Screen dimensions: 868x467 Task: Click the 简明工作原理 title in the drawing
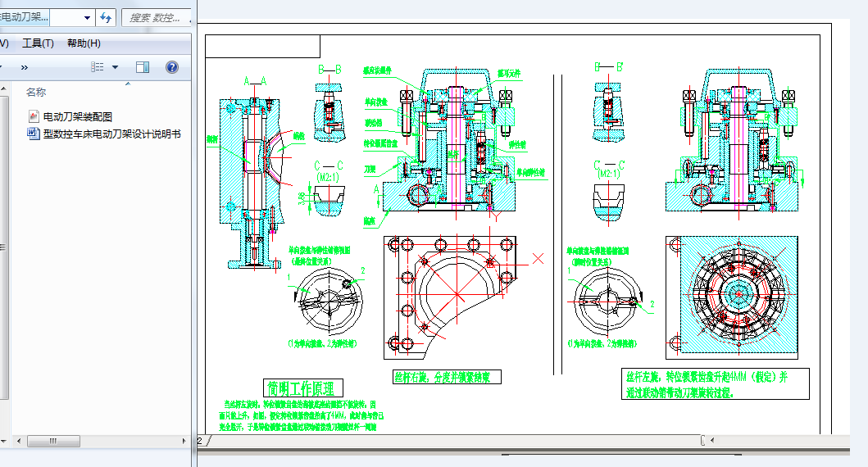click(303, 388)
